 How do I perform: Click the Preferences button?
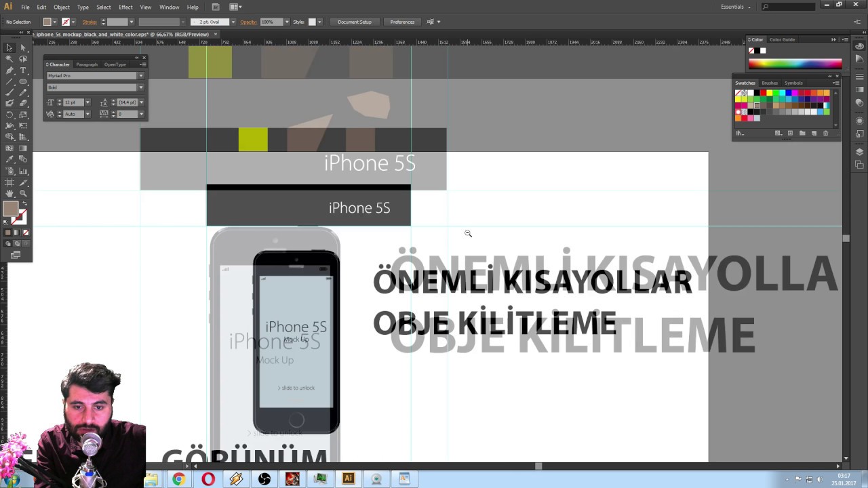tap(402, 22)
